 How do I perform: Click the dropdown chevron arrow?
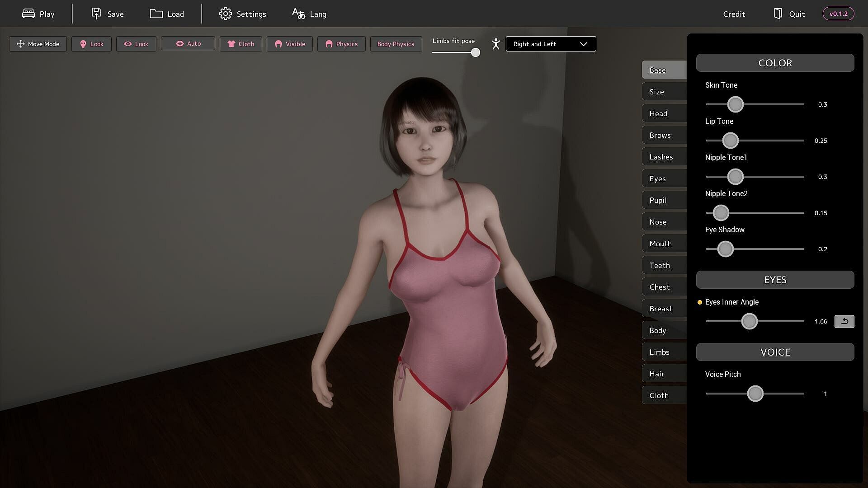pyautogui.click(x=584, y=44)
